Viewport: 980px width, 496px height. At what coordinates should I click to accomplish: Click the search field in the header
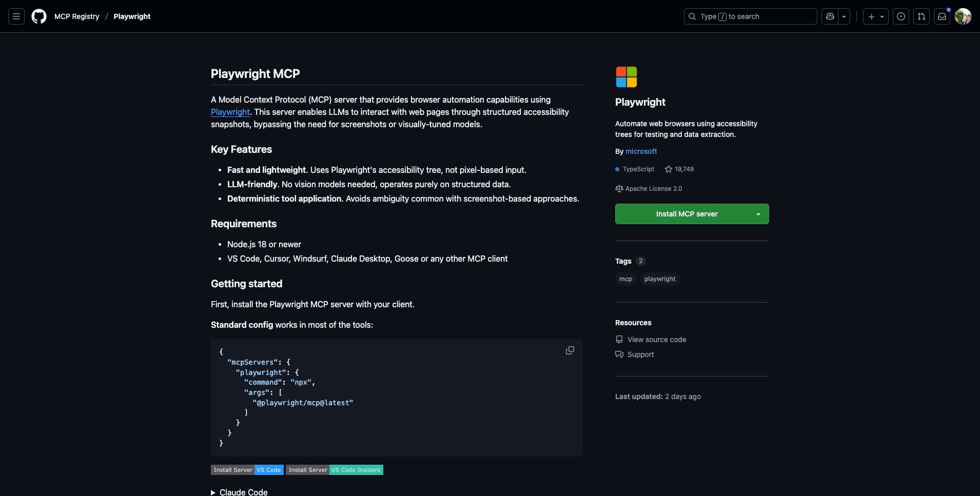(749, 16)
